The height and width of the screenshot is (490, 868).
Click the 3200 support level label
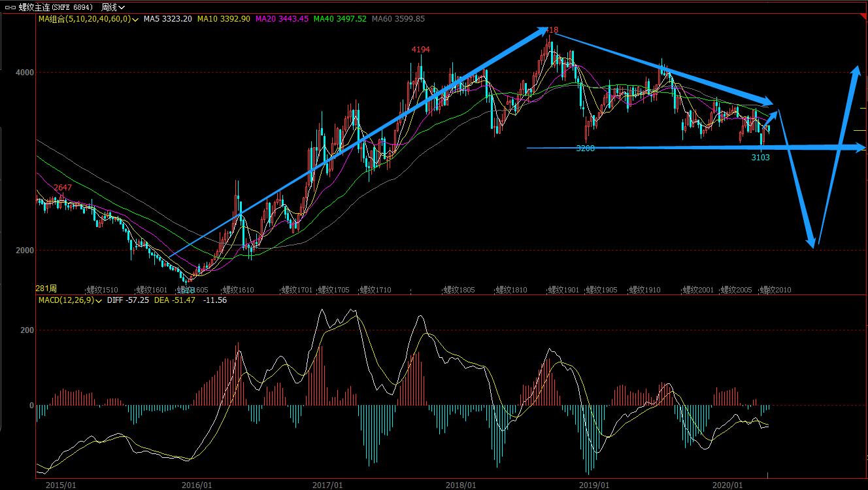pyautogui.click(x=585, y=149)
